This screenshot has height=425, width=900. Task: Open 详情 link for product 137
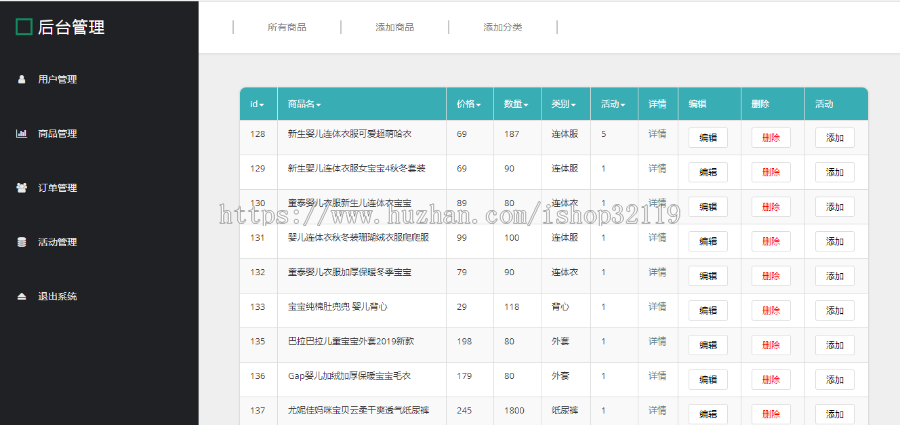tap(657, 410)
